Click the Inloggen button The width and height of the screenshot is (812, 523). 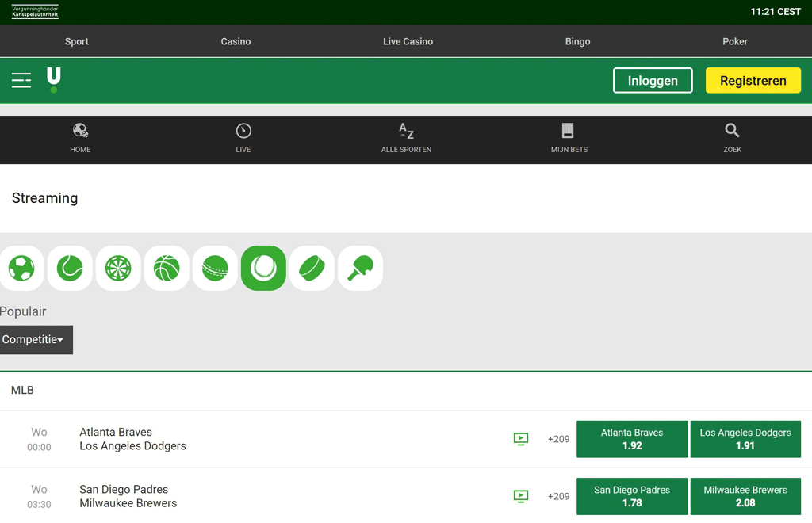pos(653,80)
